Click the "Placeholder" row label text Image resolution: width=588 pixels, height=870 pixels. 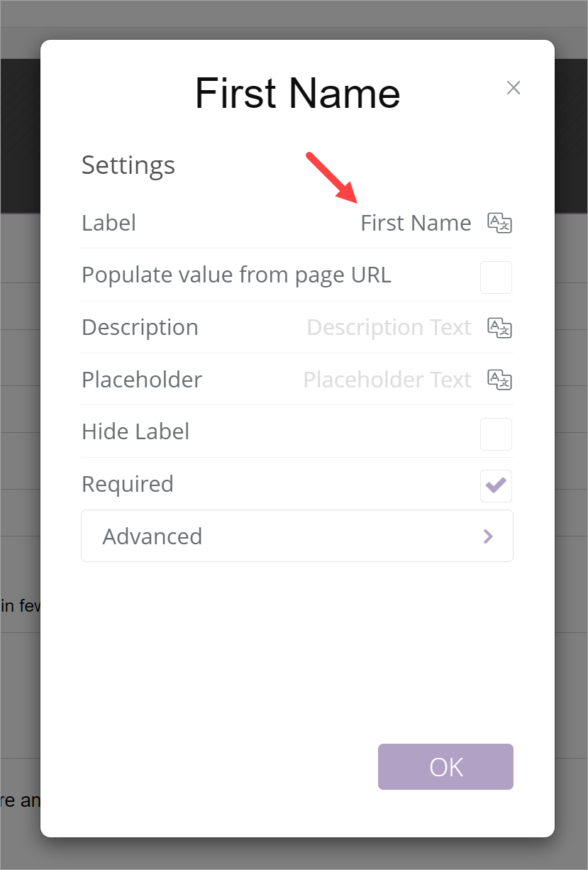(x=142, y=380)
